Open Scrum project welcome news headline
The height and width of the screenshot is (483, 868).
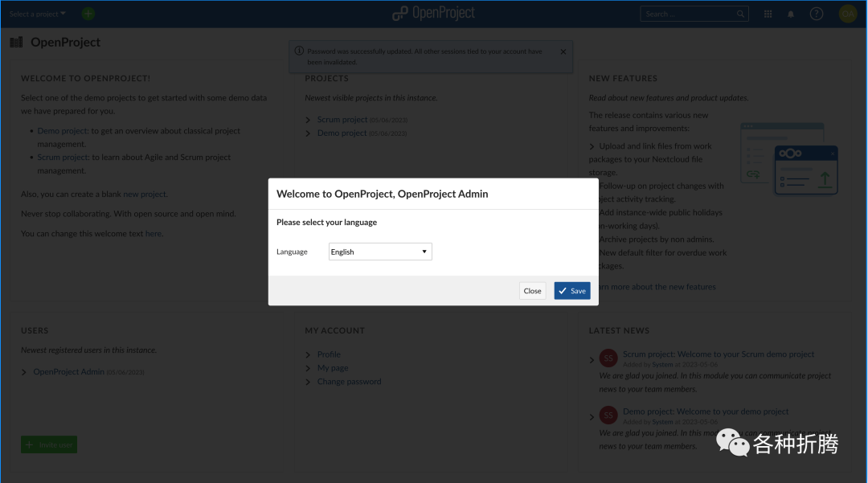click(719, 354)
